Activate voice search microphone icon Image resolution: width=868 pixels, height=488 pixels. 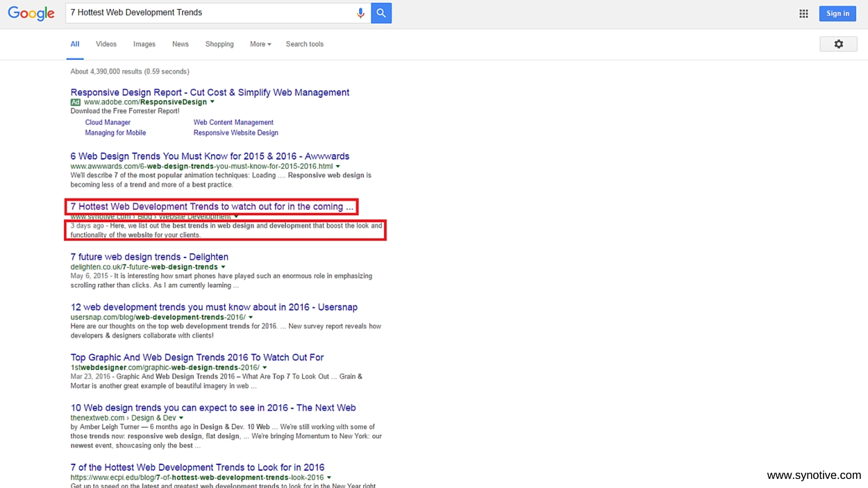tap(360, 13)
